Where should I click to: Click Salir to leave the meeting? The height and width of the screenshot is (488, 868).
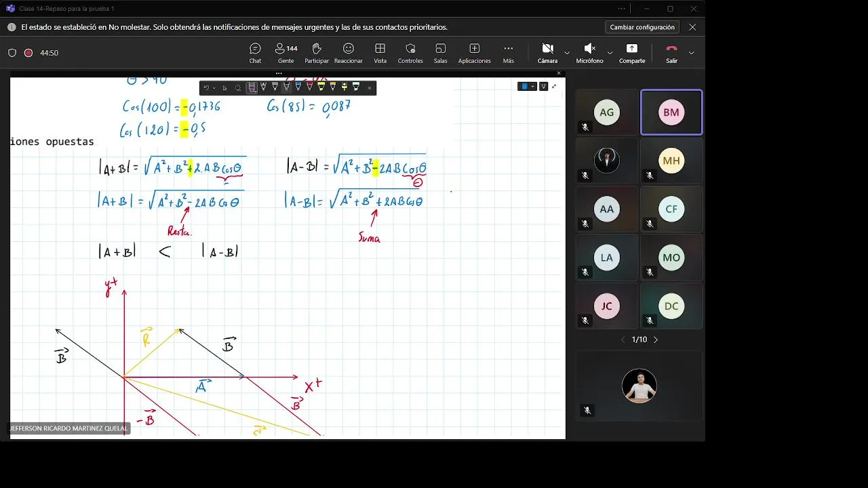[x=671, y=54]
